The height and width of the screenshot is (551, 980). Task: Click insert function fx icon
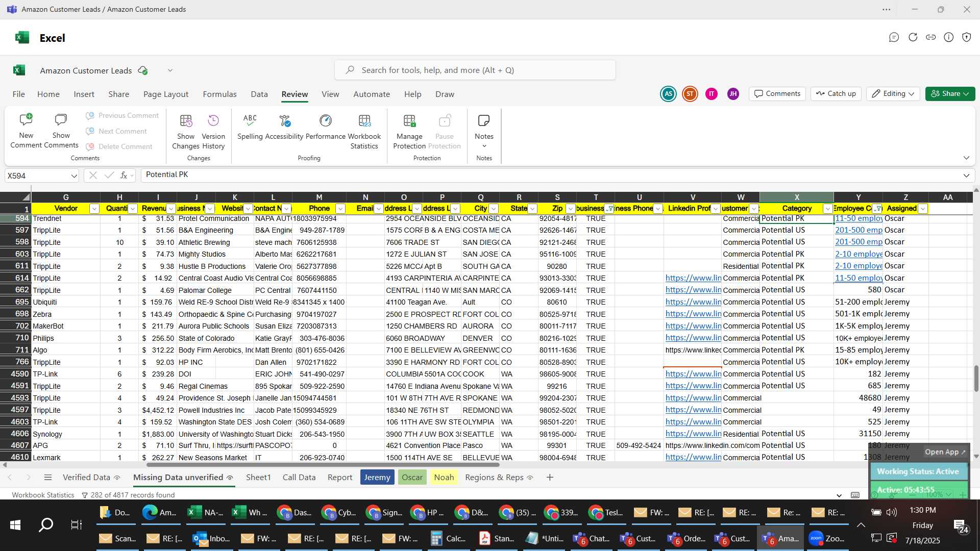[x=124, y=176]
